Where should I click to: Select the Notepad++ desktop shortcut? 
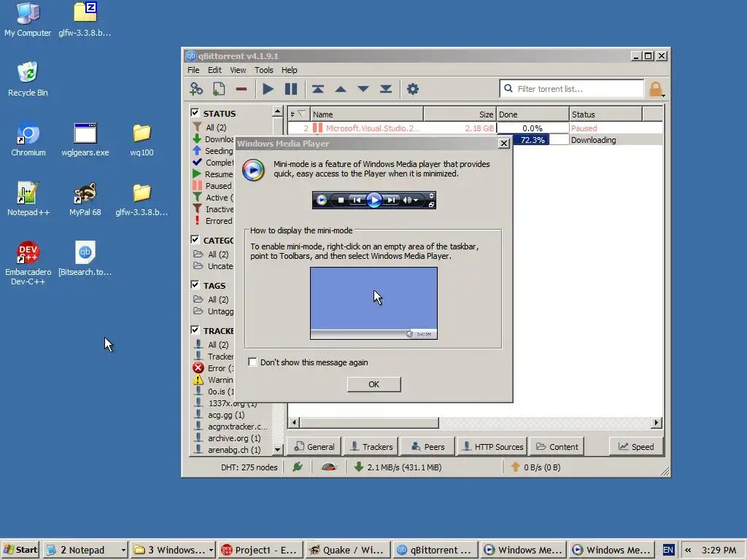(28, 199)
